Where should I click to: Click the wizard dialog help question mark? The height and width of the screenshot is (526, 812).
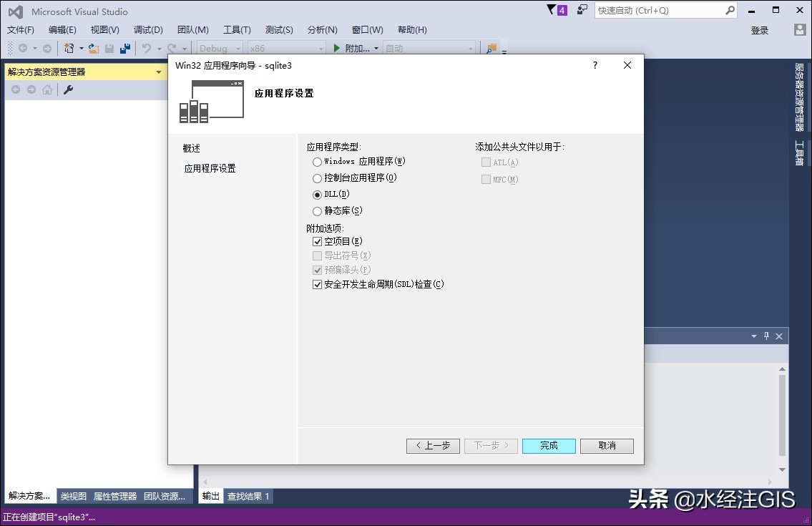coord(595,65)
